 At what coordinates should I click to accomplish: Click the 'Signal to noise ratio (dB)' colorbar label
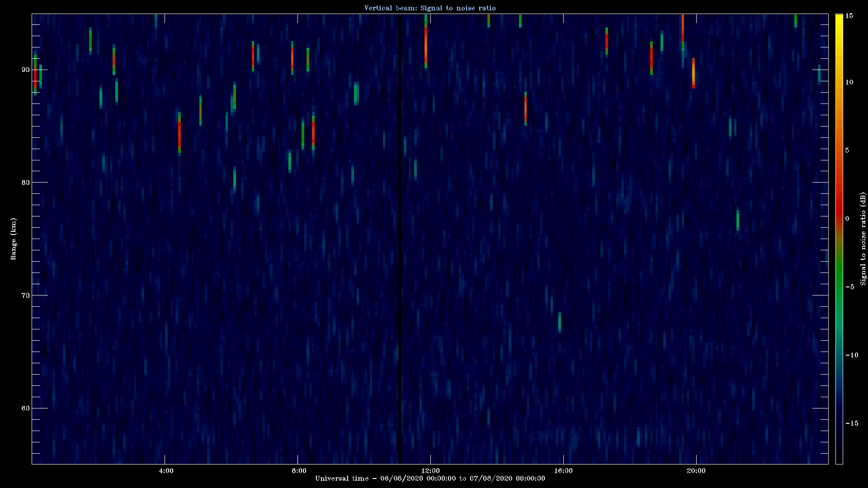tap(863, 239)
